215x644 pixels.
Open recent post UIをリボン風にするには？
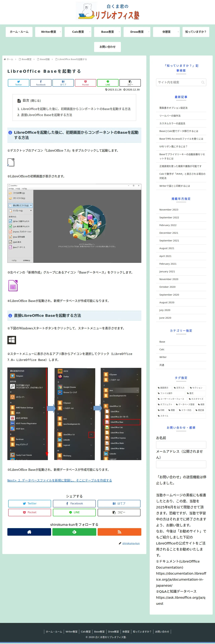[x=173, y=146]
